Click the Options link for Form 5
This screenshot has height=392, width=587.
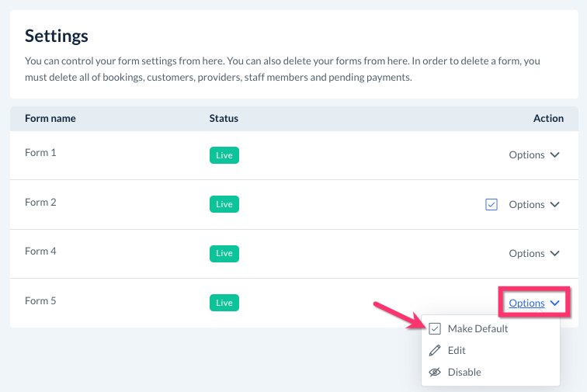(x=526, y=303)
